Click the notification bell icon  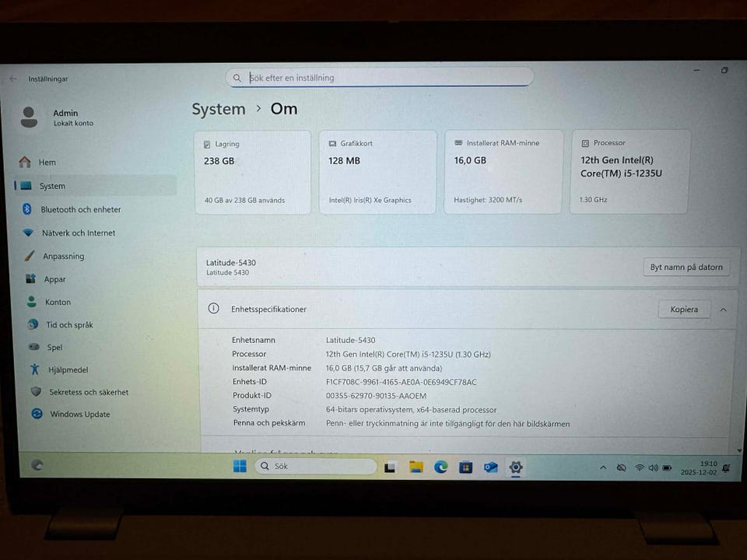click(726, 468)
